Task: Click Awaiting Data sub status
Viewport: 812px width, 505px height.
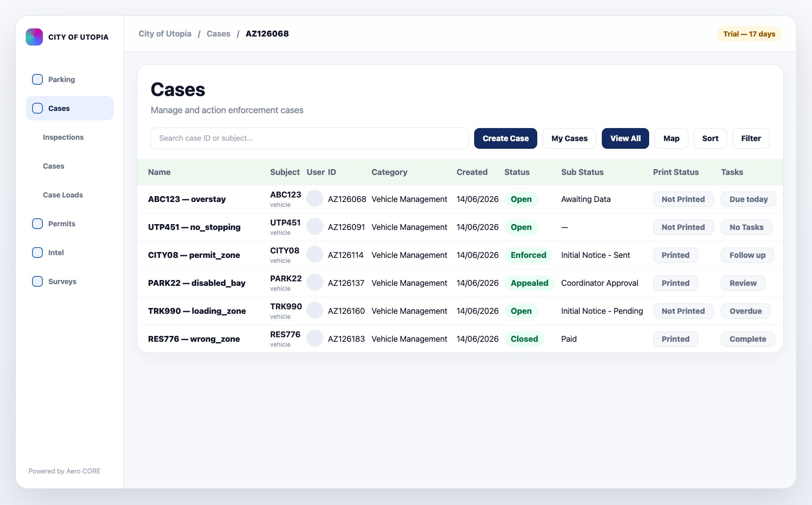Action: [586, 199]
